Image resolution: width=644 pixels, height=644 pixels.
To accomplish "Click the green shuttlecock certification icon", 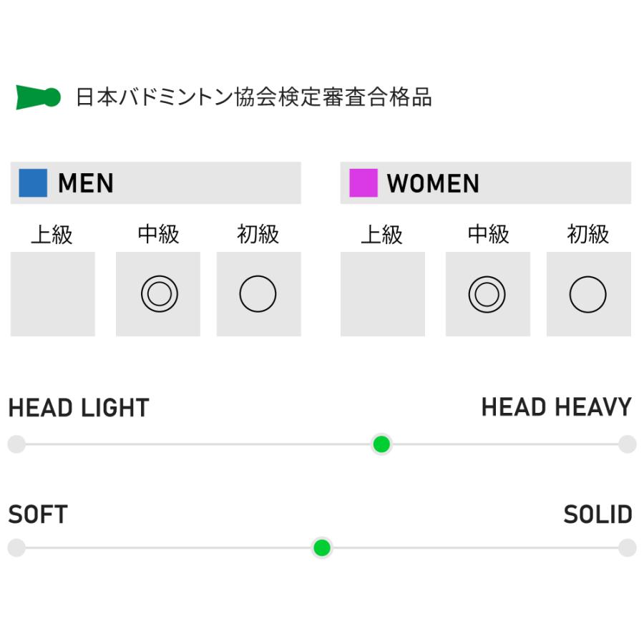I will [37, 97].
